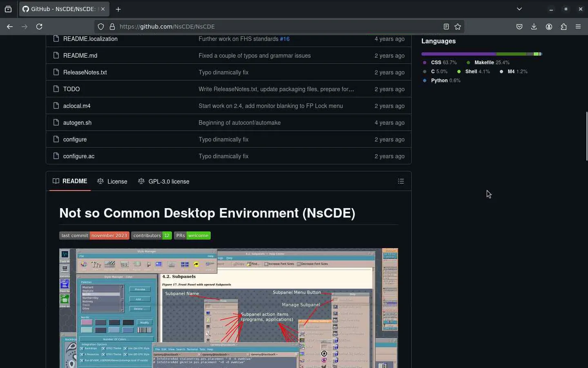Click the last commit november 2023 badge

click(x=94, y=236)
